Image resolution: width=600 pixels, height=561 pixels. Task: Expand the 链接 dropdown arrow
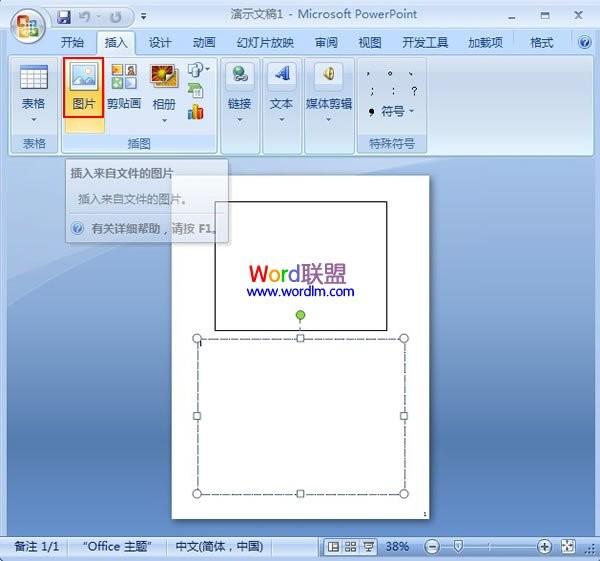pyautogui.click(x=240, y=120)
